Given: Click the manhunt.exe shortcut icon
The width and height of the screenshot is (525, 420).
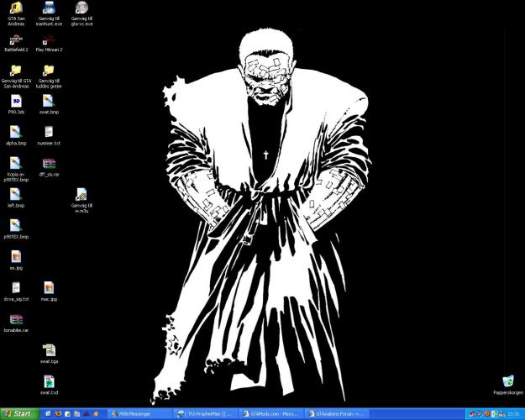Looking at the screenshot, I should 49,9.
